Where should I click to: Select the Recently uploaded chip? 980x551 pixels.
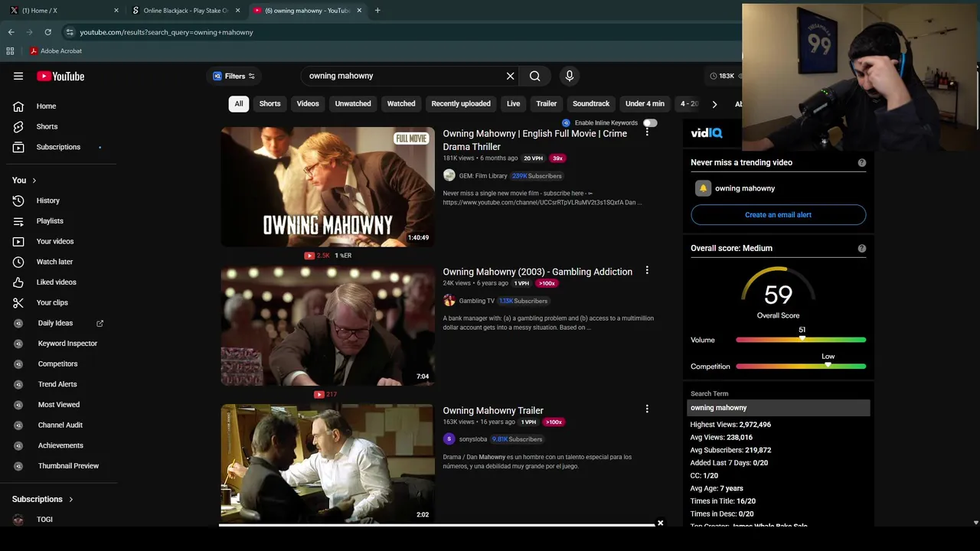tap(461, 103)
